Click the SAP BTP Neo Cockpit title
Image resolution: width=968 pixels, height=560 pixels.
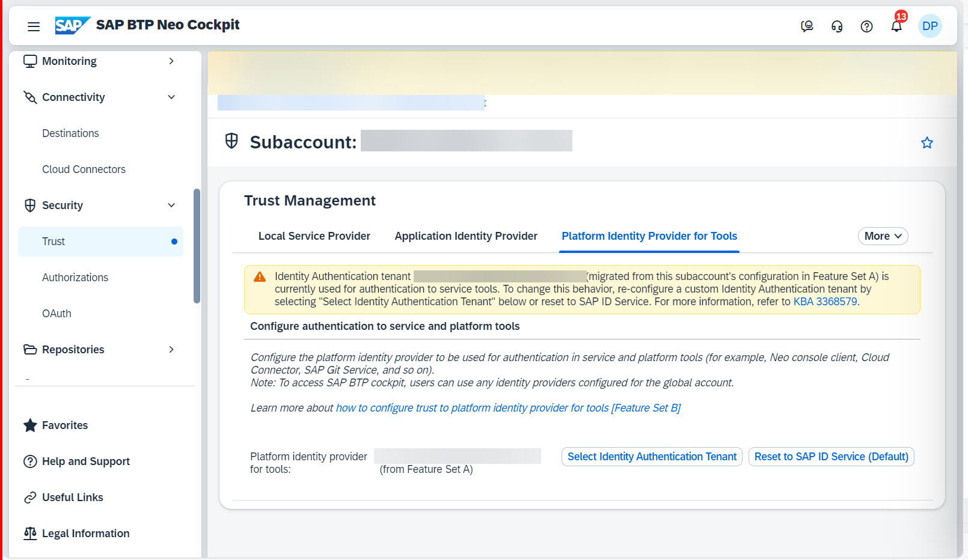(x=168, y=25)
